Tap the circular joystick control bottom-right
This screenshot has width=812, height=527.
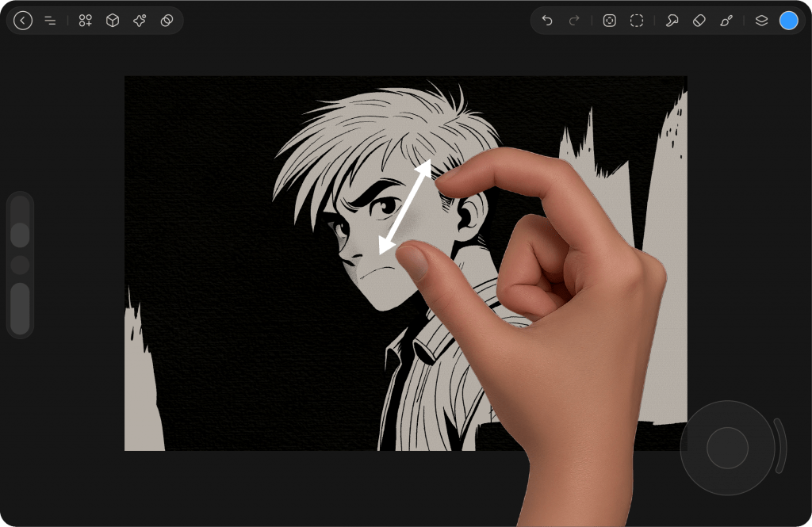pos(727,448)
